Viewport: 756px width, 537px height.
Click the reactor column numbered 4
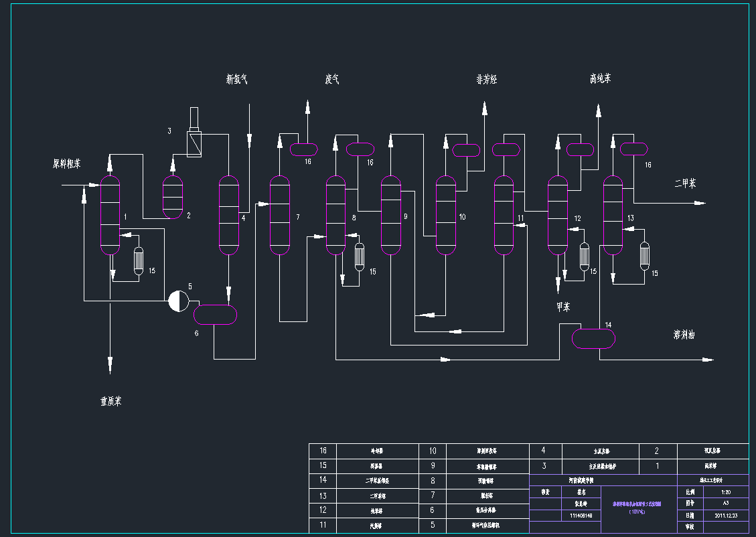point(229,216)
